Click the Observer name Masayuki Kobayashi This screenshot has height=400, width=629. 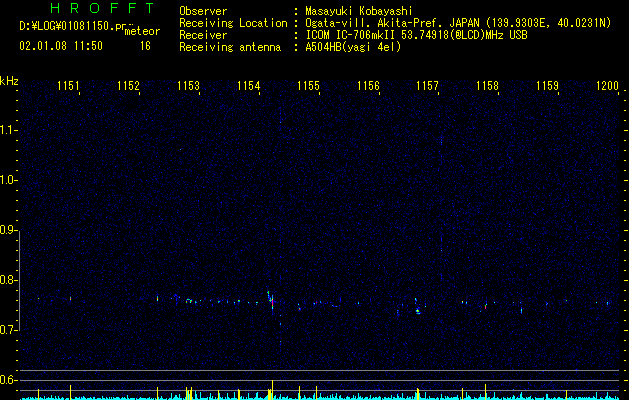tap(359, 11)
